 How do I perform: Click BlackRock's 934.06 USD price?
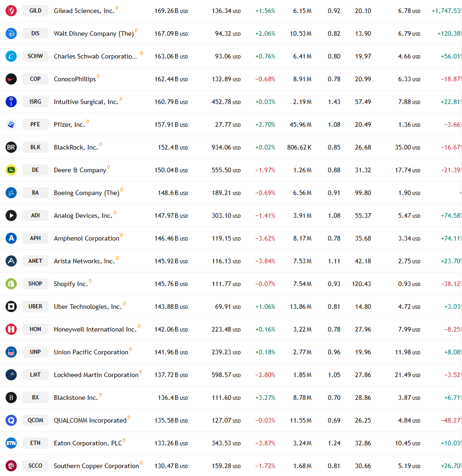pyautogui.click(x=226, y=148)
